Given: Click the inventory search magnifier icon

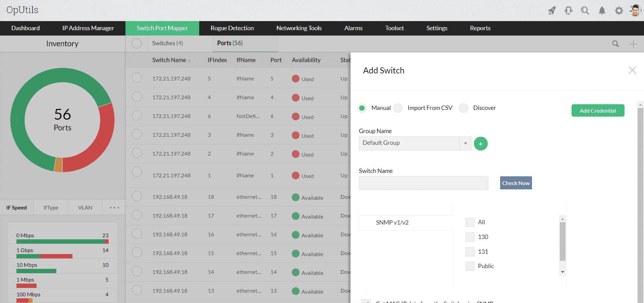Looking at the screenshot, I should pyautogui.click(x=615, y=44).
